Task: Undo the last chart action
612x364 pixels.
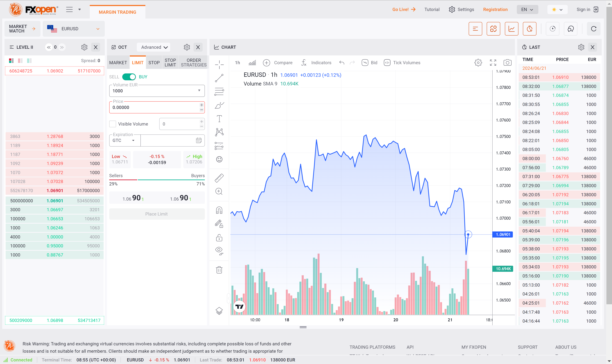Action: (342, 63)
